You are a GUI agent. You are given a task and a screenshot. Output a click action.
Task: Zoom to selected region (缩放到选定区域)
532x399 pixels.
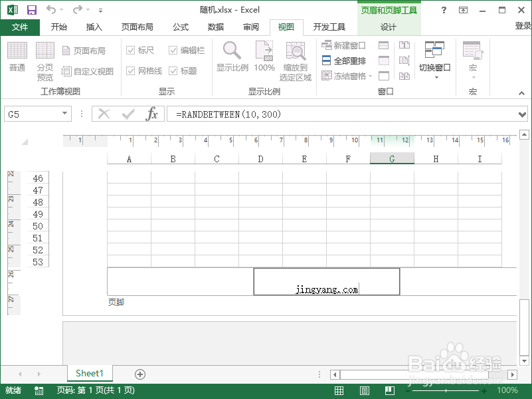point(295,59)
